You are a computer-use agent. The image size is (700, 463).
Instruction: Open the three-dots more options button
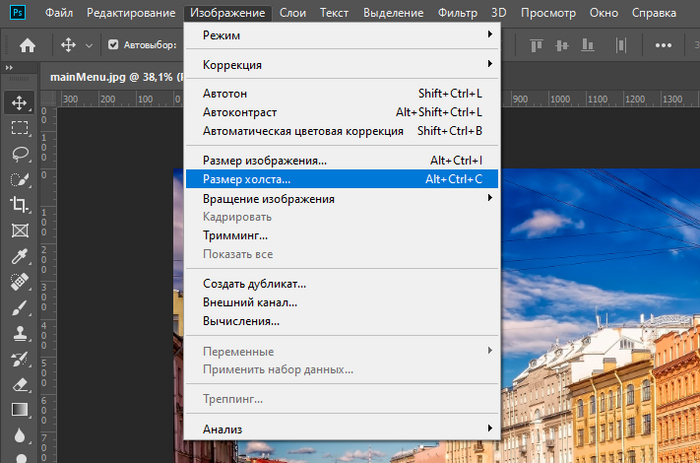(663, 45)
